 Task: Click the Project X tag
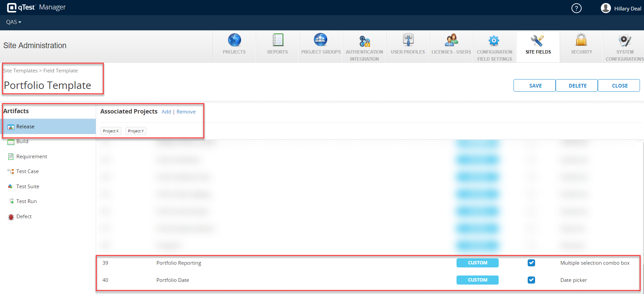point(111,131)
